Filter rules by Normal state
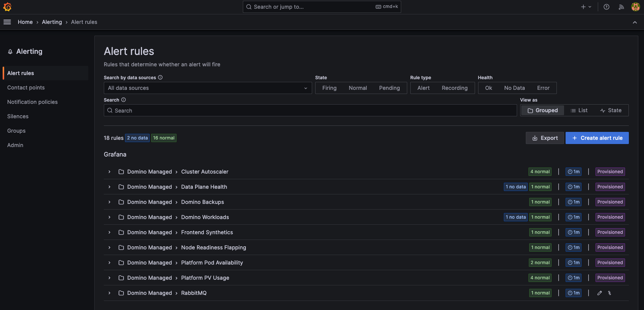644x310 pixels. click(x=358, y=88)
